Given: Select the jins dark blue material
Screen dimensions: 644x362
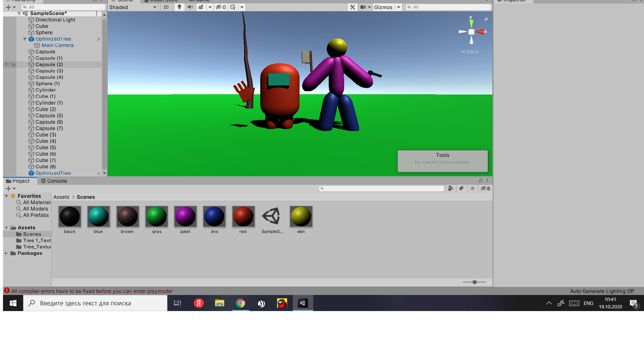Looking at the screenshot, I should click(x=214, y=220).
